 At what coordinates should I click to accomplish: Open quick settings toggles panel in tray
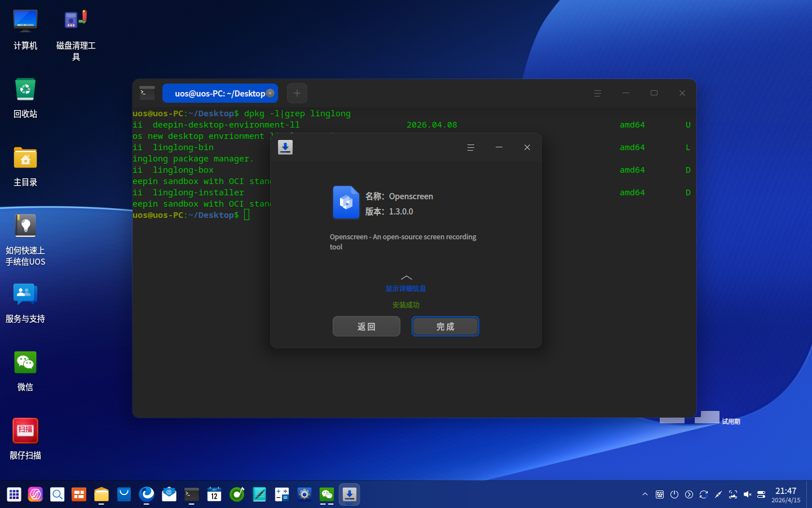[x=761, y=494]
